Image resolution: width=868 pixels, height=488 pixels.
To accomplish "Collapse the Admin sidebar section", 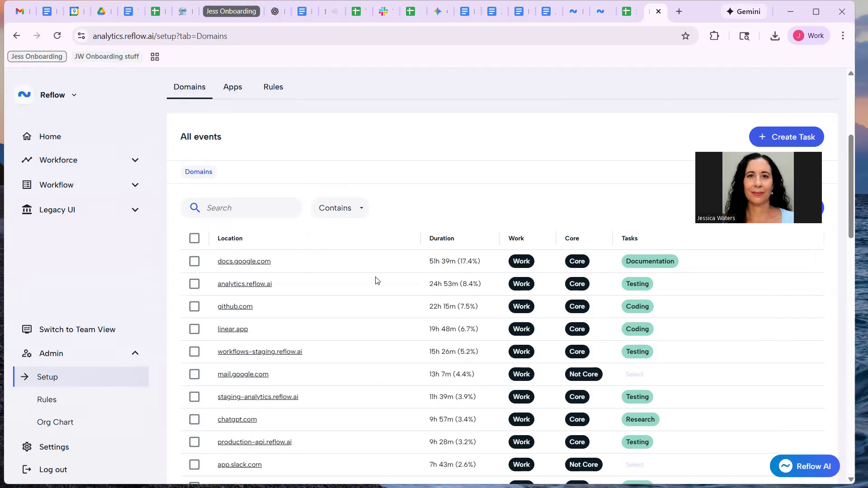I will [x=135, y=353].
